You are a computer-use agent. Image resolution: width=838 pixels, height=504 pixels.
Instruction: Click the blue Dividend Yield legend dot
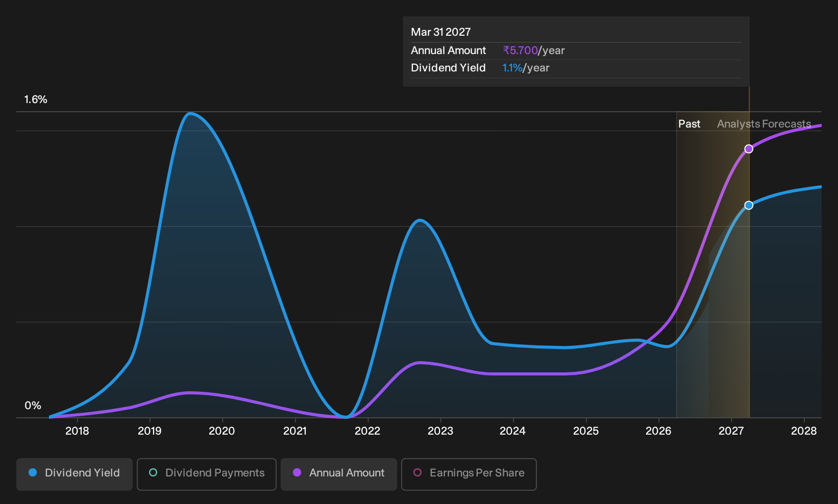(33, 472)
